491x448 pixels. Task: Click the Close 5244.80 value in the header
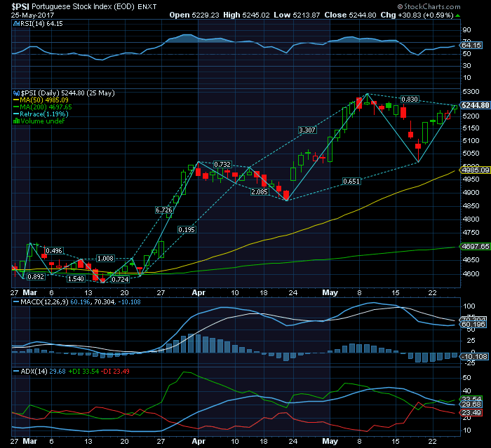pos(350,15)
